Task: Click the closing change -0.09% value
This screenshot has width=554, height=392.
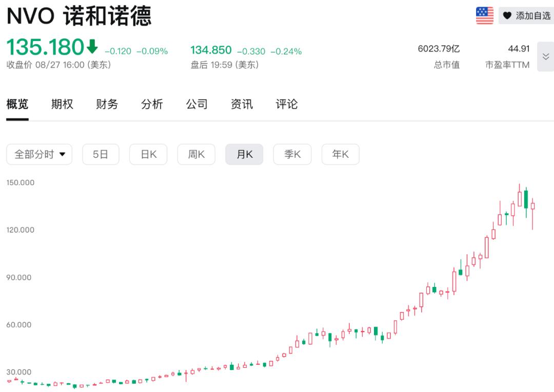Action: (152, 52)
